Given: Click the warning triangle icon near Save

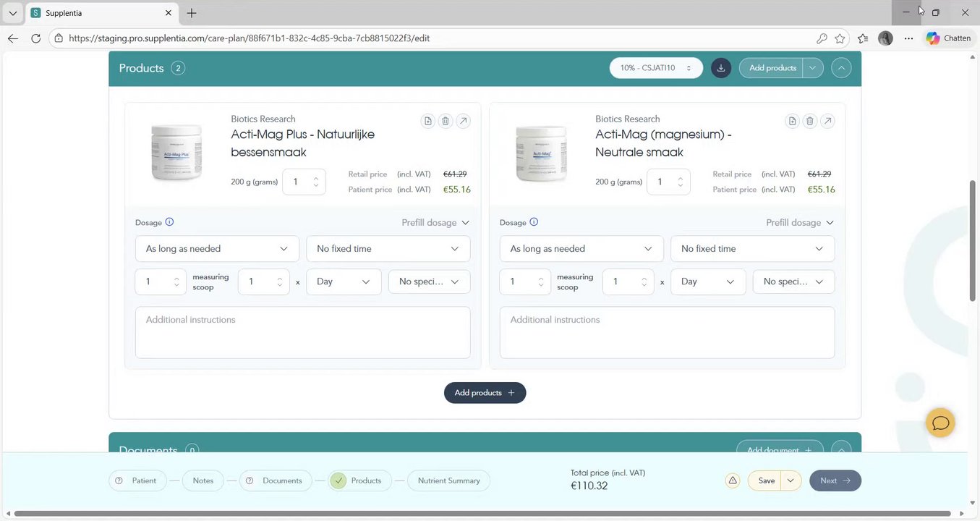Looking at the screenshot, I should point(733,480).
